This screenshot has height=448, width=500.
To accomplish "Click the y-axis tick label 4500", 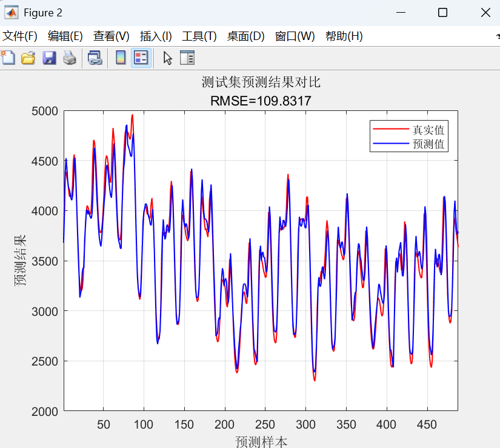I will point(45,161).
